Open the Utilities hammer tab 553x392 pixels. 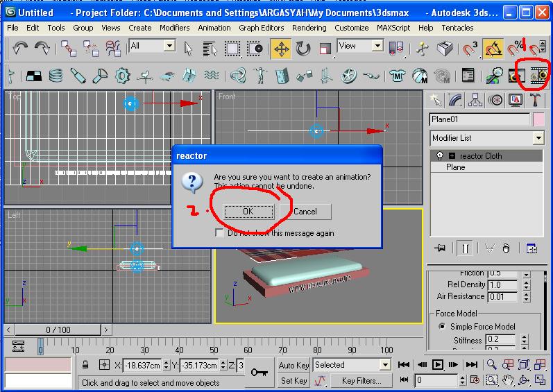click(535, 101)
